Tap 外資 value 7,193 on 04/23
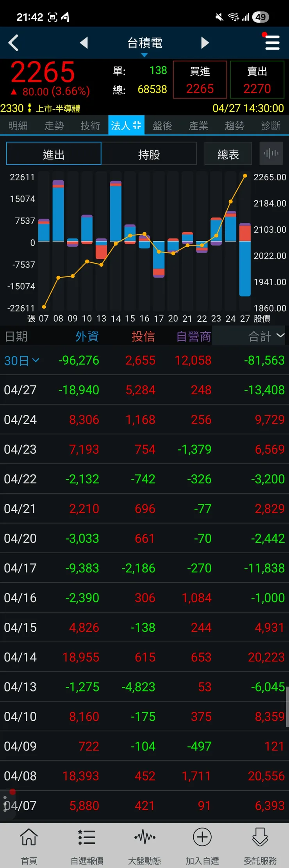Image resolution: width=289 pixels, height=868 pixels. (x=84, y=449)
